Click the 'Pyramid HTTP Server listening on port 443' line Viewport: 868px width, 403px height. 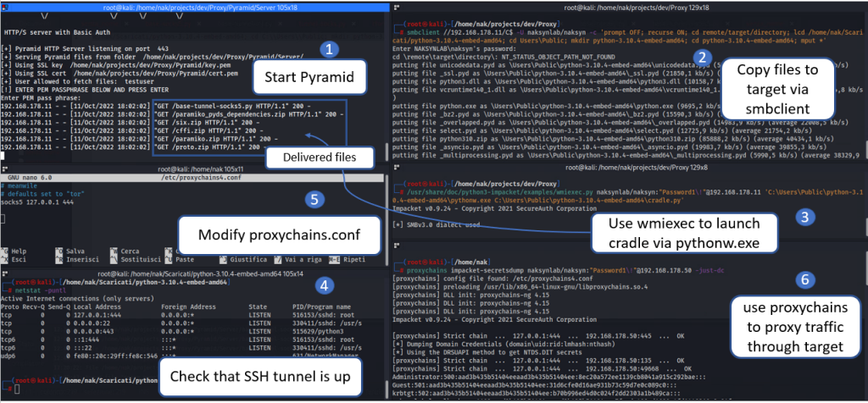(x=85, y=49)
